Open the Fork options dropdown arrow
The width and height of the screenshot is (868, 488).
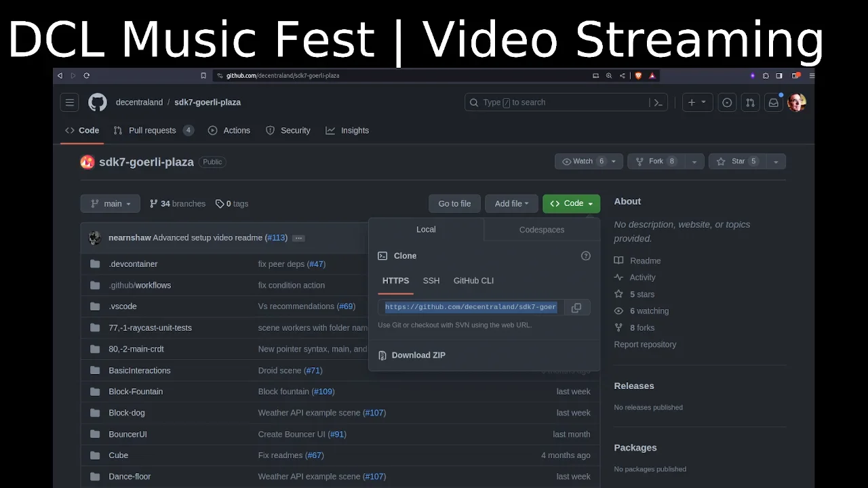(x=694, y=161)
